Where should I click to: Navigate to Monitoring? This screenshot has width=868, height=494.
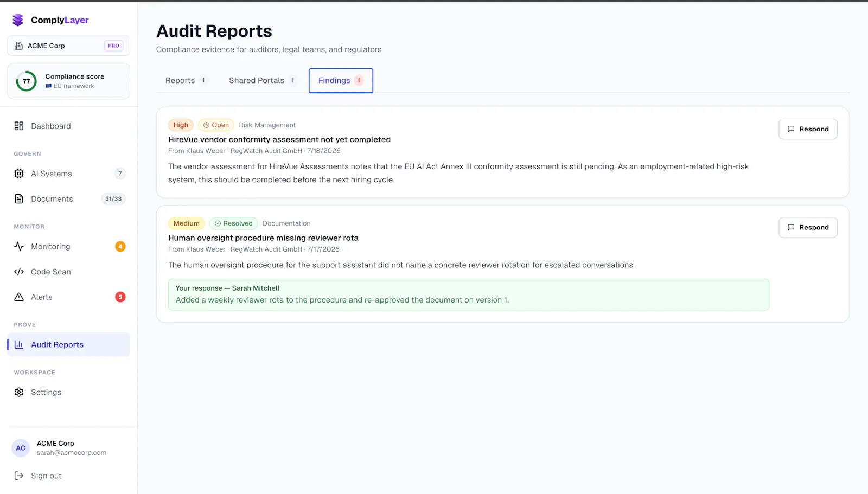tap(68, 246)
